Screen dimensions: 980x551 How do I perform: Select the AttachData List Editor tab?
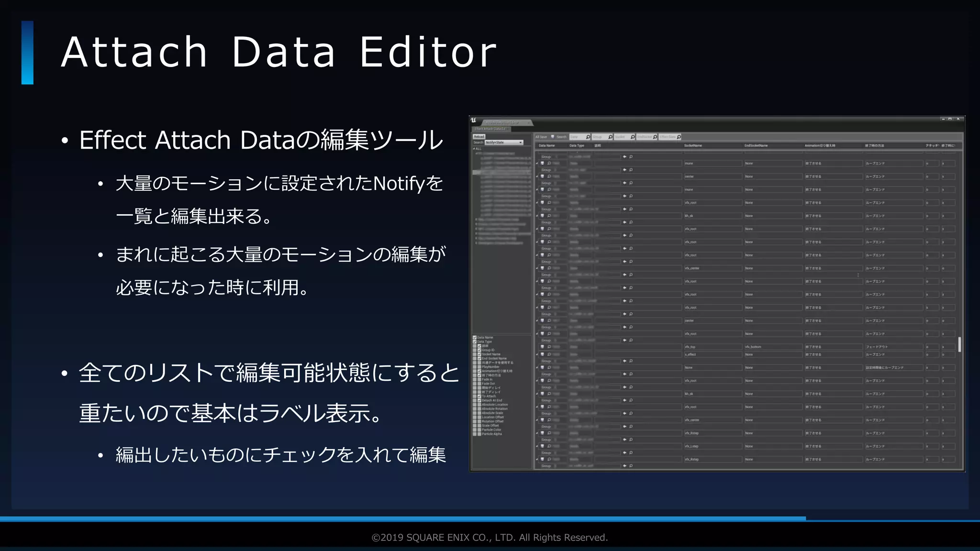click(502, 123)
